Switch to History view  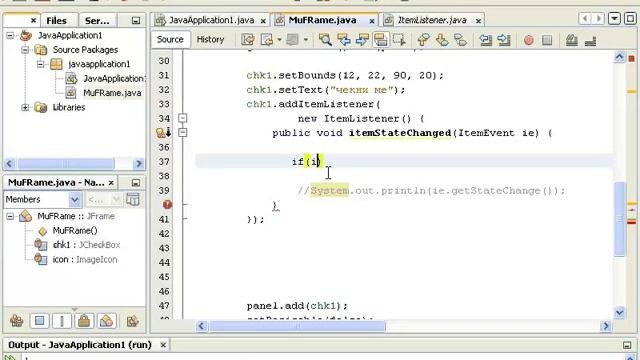click(x=210, y=40)
